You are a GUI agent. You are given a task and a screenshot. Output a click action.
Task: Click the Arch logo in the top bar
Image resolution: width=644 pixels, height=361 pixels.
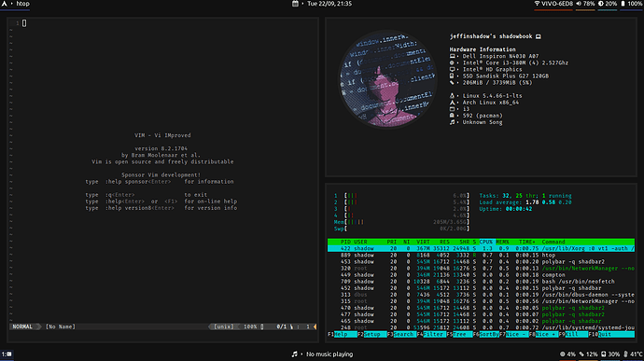coord(4,4)
